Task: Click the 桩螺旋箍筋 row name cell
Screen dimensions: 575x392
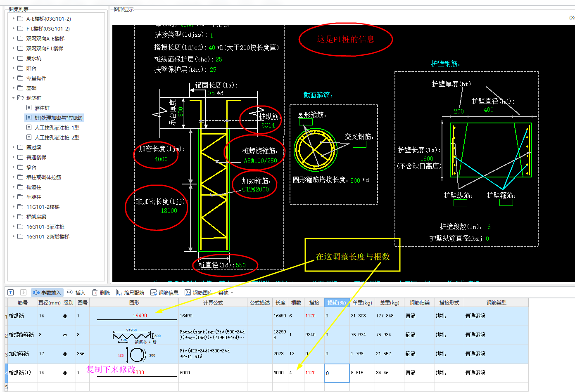Action: click(23, 335)
